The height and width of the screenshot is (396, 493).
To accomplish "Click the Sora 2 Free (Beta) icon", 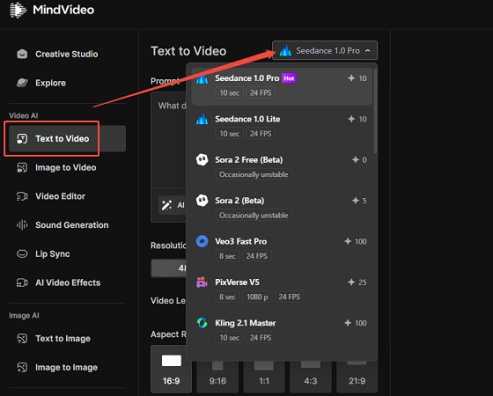I will click(202, 160).
